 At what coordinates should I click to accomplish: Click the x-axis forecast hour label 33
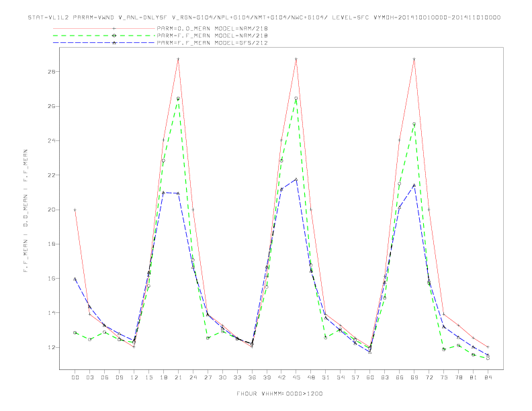pyautogui.click(x=237, y=377)
